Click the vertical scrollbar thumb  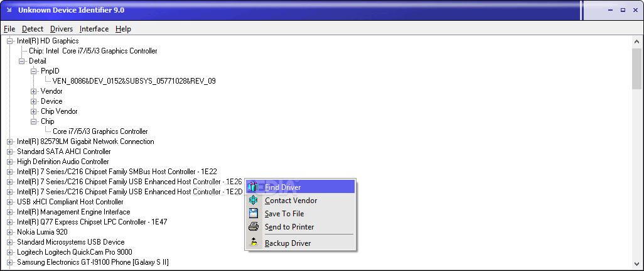636,69
